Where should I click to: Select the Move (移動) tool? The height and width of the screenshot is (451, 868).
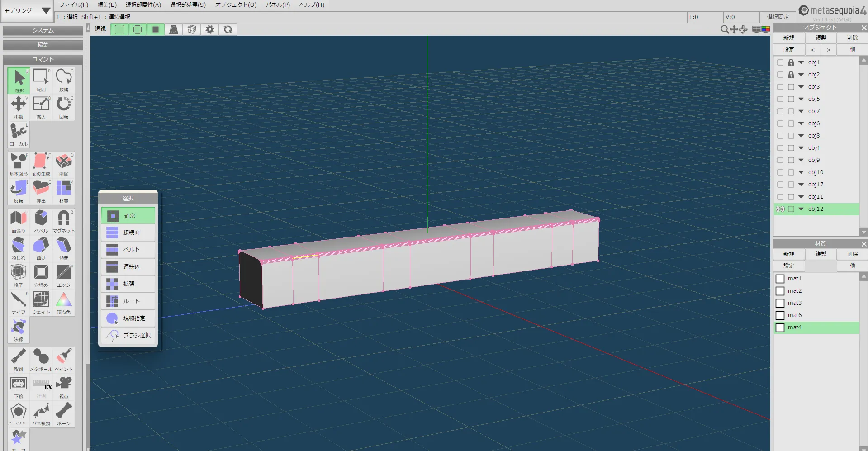click(19, 106)
